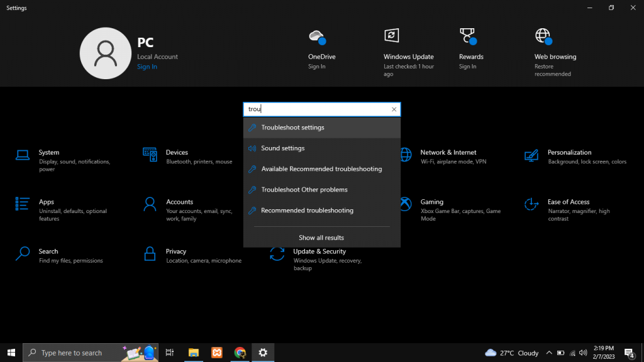The width and height of the screenshot is (644, 362).
Task: Click the Rewards trophy icon
Action: (x=468, y=36)
